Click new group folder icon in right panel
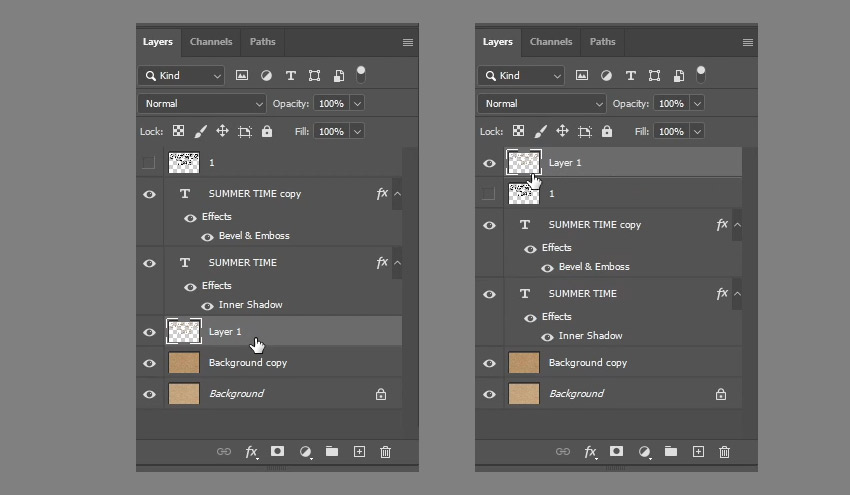Viewport: 850px width, 495px height. pyautogui.click(x=671, y=452)
